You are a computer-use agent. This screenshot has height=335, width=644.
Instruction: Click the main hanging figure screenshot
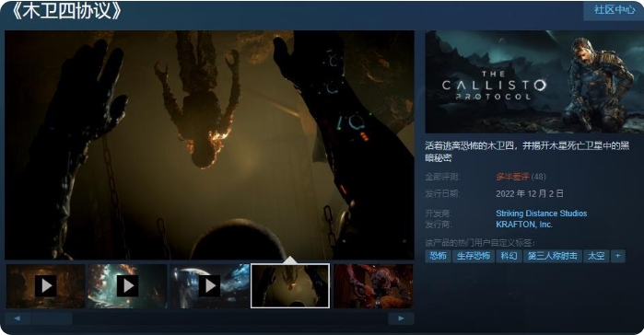pos(209,144)
